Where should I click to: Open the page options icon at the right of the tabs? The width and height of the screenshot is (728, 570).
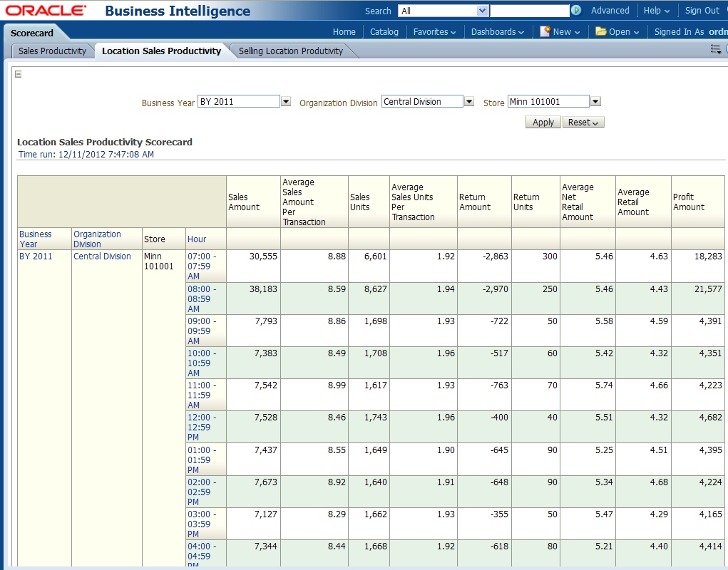(x=716, y=49)
